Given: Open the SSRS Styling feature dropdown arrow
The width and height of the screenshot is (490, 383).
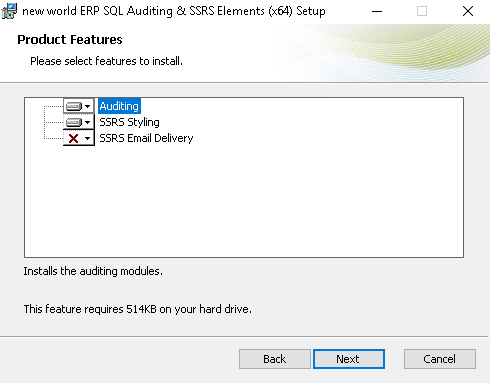Looking at the screenshot, I should [88, 122].
